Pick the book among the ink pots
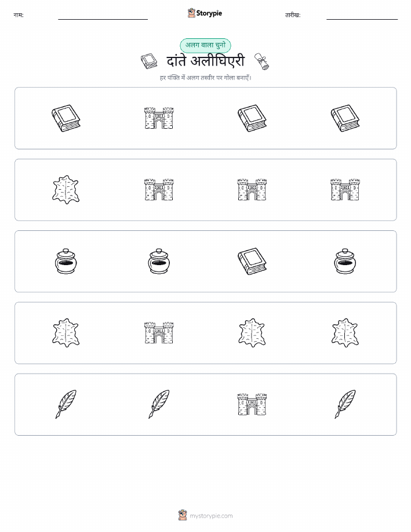Viewport: 411px width, 532px height. pos(252,261)
